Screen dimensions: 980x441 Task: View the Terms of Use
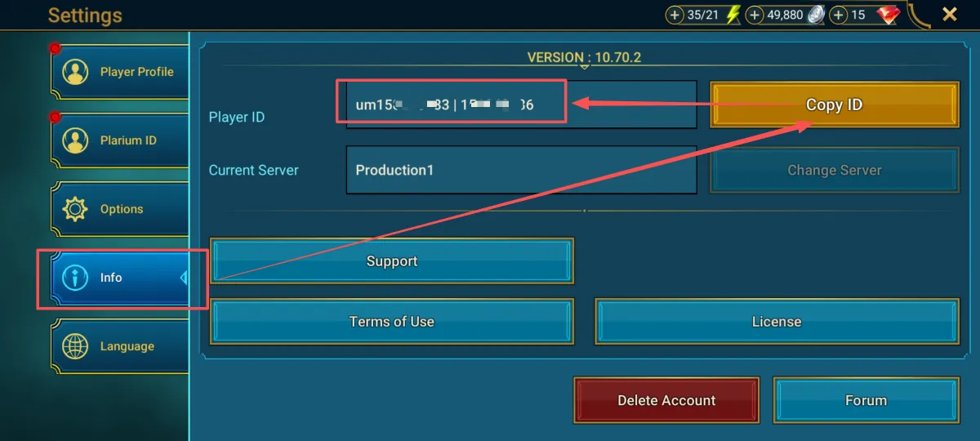(x=392, y=322)
